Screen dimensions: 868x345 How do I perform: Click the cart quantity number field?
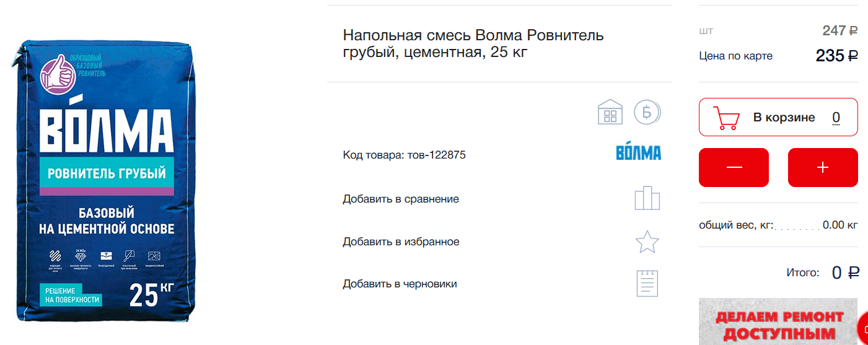coord(836,118)
